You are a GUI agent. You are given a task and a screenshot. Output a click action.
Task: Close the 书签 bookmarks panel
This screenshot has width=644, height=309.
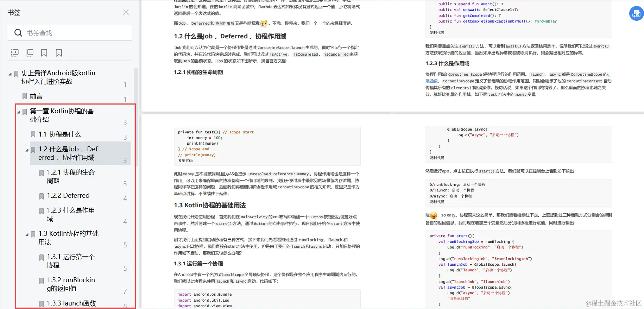(126, 12)
